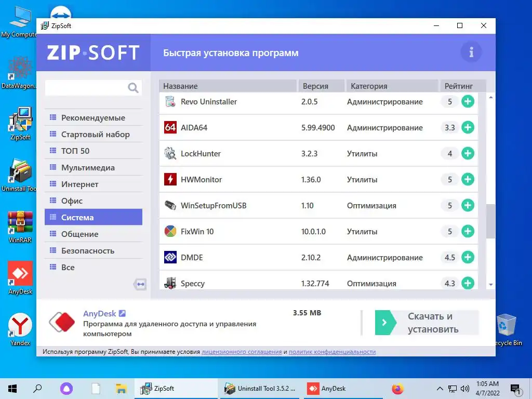Collapse the sidebar with arrow toggle icon
The width and height of the screenshot is (532, 399).
140,284
